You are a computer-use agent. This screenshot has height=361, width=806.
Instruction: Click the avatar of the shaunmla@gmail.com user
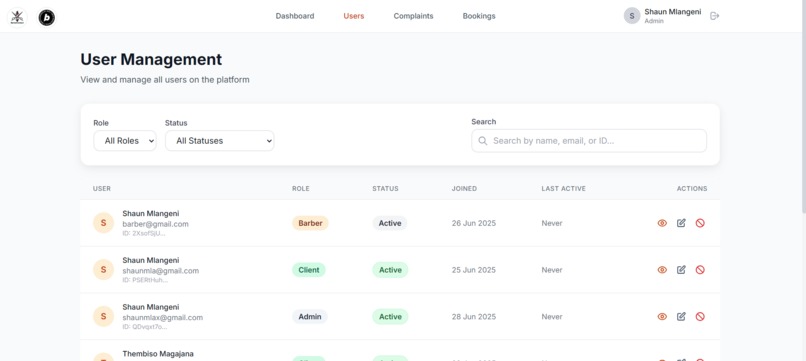(103, 270)
